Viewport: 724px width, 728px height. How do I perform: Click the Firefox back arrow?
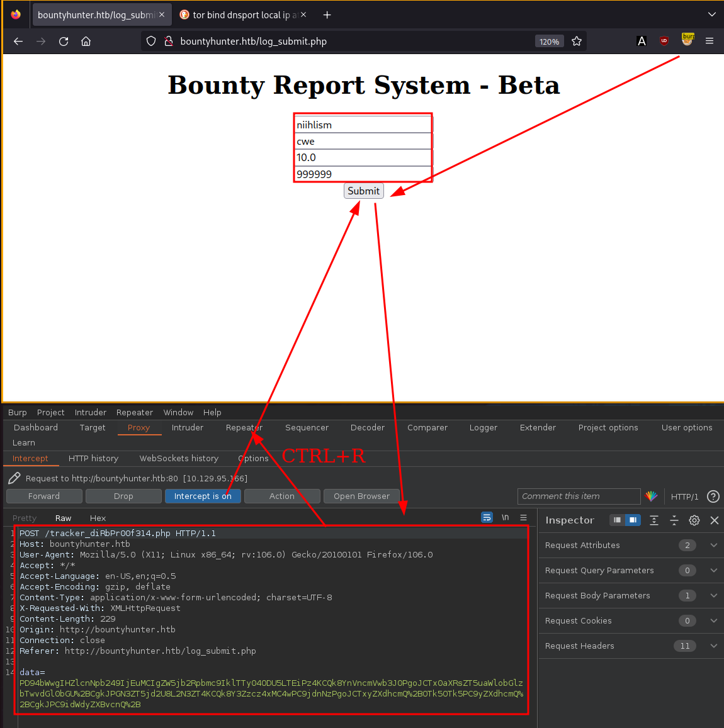tap(18, 42)
